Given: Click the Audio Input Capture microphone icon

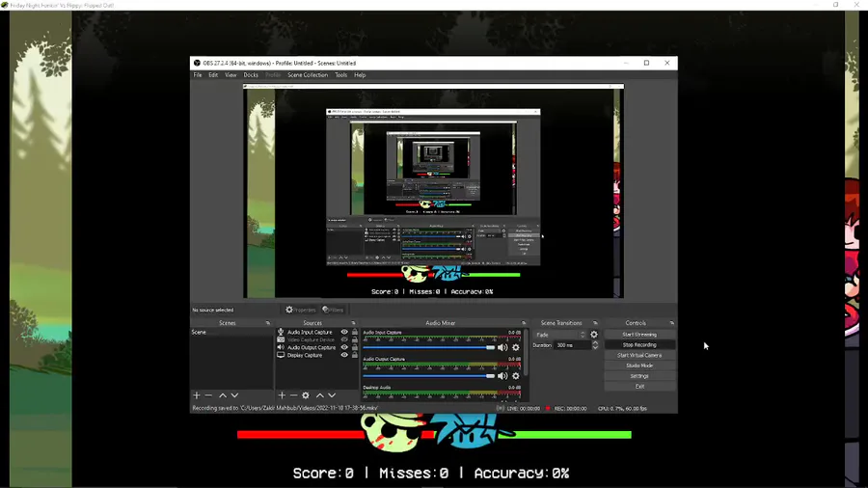Looking at the screenshot, I should point(281,332).
